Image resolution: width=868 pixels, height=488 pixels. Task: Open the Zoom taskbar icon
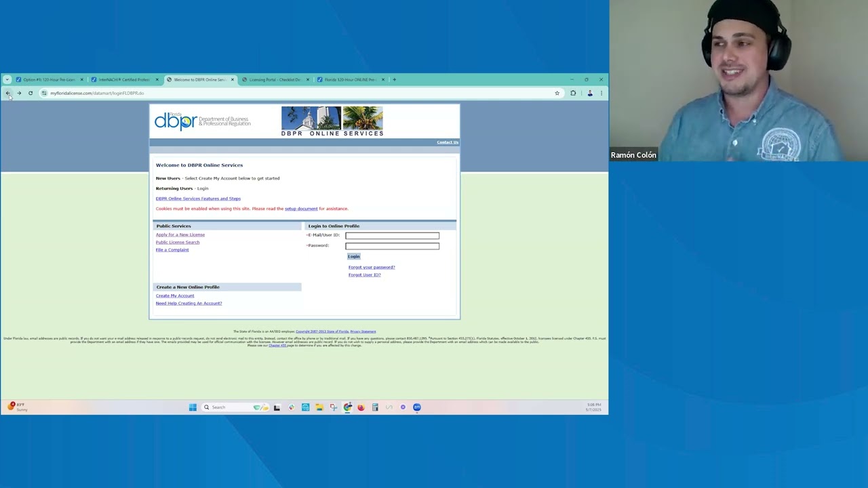pos(417,407)
